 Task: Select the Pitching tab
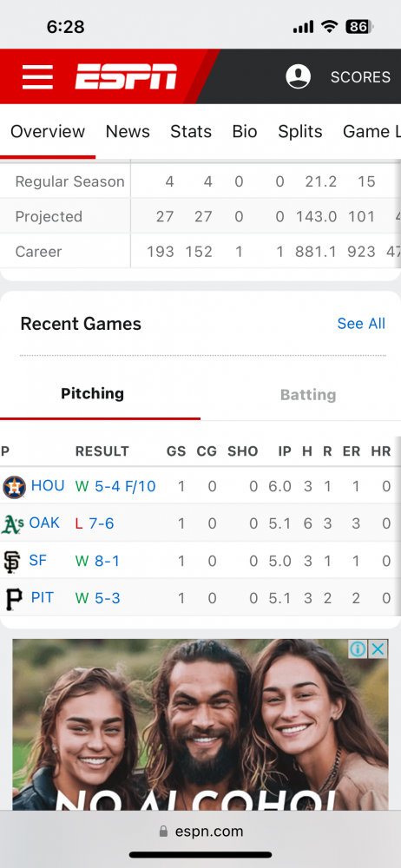[x=93, y=393]
